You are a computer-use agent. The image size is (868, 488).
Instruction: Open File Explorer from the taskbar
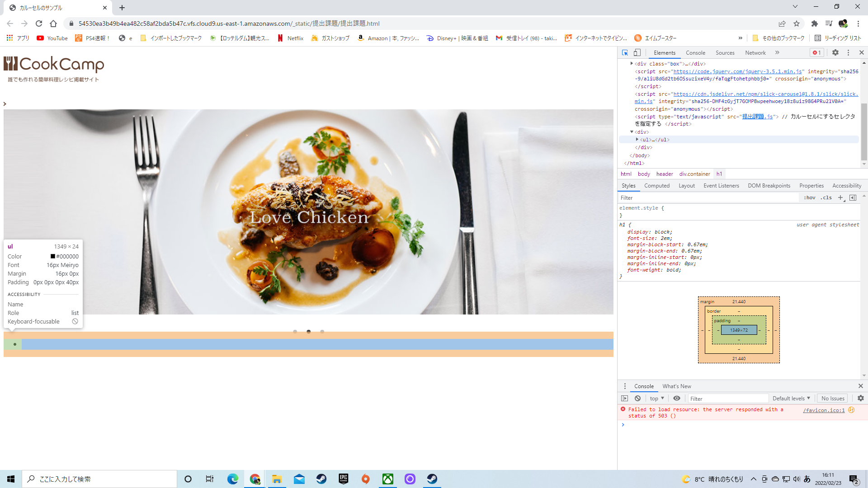tap(277, 479)
